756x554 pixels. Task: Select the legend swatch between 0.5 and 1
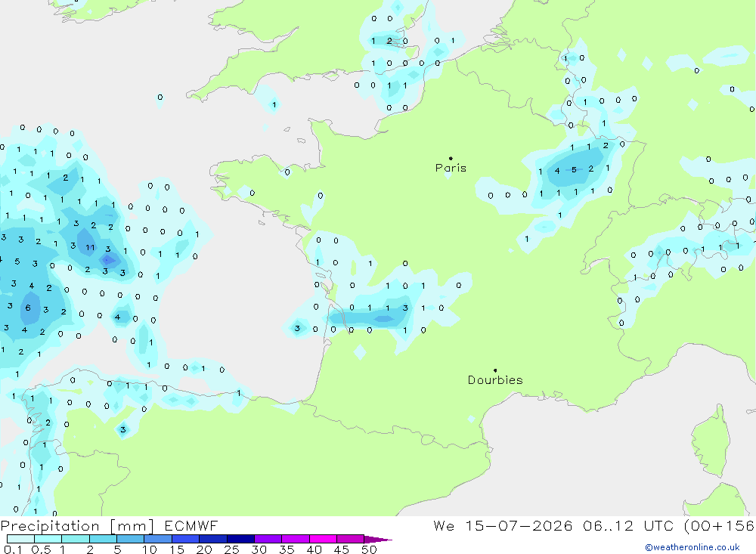point(48,539)
